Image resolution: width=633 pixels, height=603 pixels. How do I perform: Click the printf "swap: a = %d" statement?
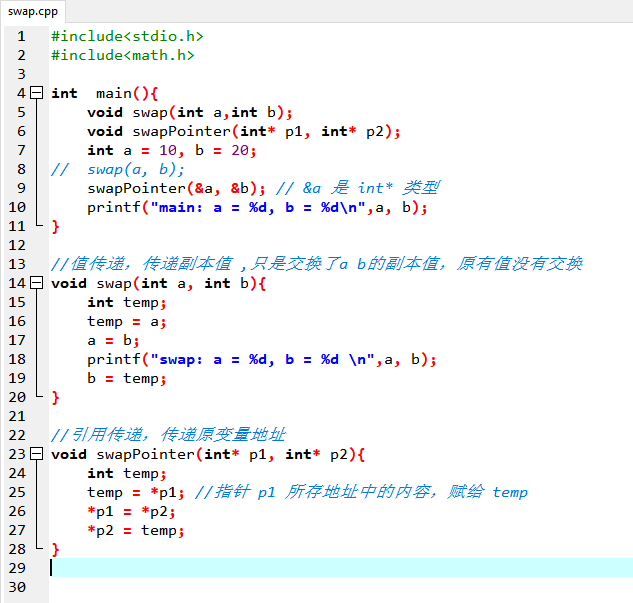262,359
